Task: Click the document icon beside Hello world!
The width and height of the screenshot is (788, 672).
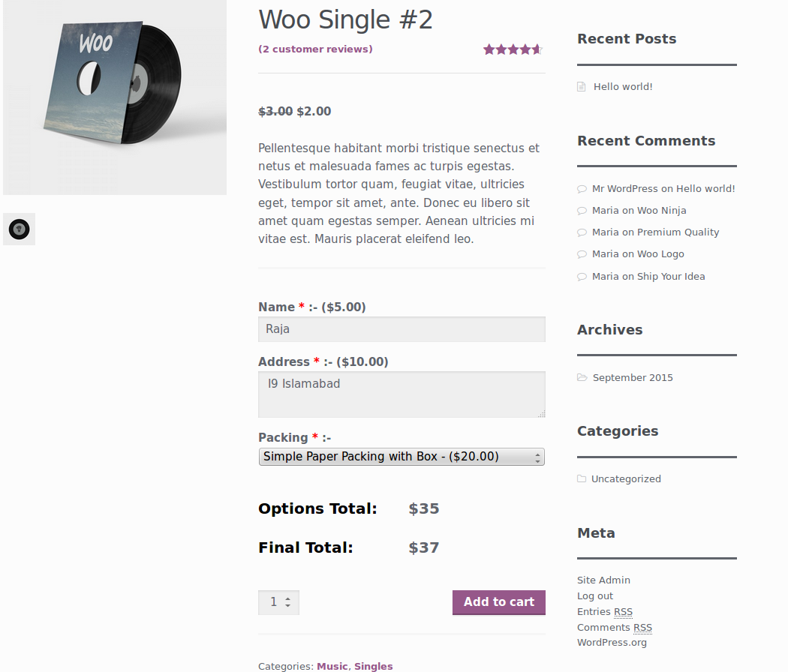Action: [x=582, y=87]
